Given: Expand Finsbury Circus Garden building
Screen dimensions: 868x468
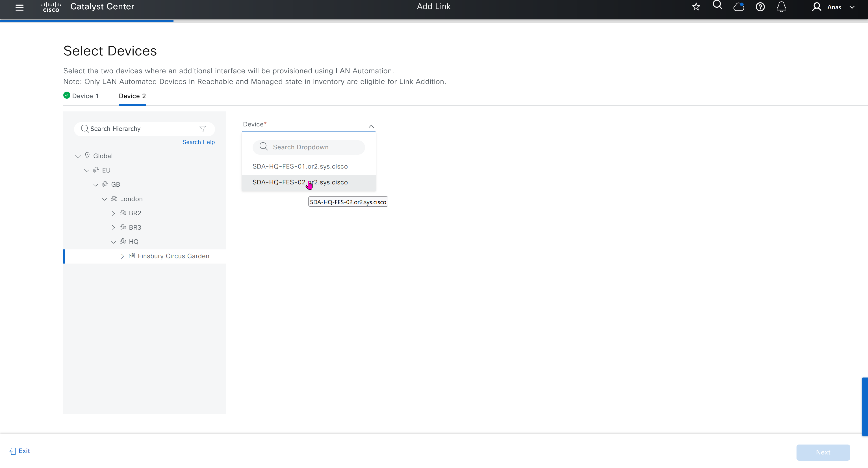Looking at the screenshot, I should pyautogui.click(x=122, y=256).
